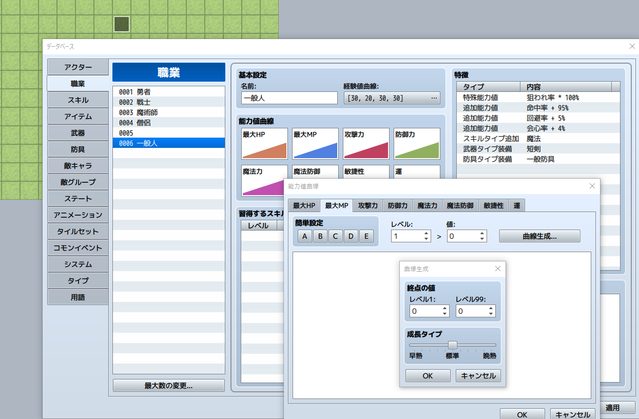The image size is (639, 419).
Task: Select the 回避率 + 5% trait row
Action: [538, 118]
